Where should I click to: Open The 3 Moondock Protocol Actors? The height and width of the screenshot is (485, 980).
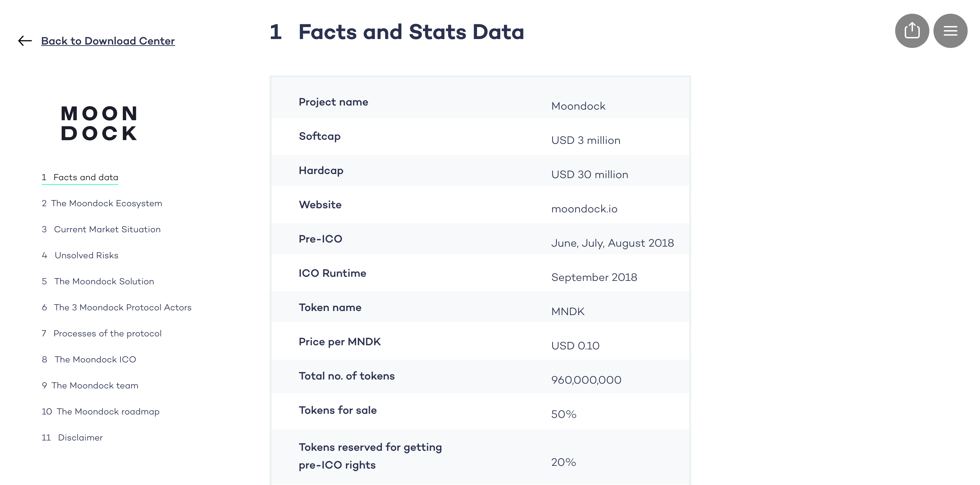116,307
